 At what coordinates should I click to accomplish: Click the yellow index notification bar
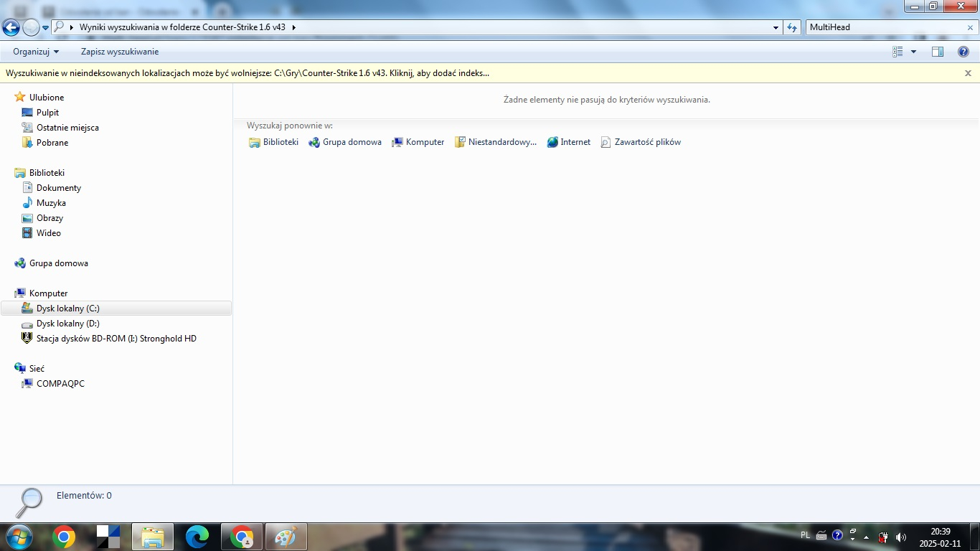click(x=248, y=73)
